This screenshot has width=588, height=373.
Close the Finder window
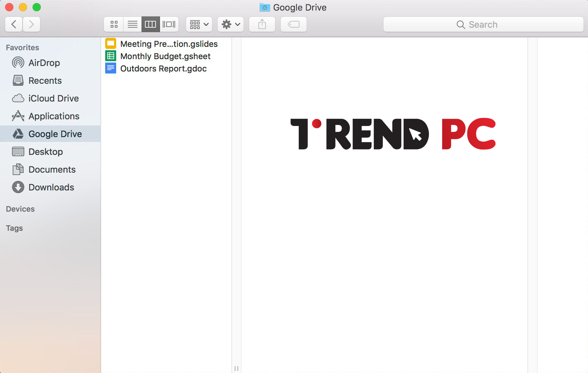[x=9, y=7]
